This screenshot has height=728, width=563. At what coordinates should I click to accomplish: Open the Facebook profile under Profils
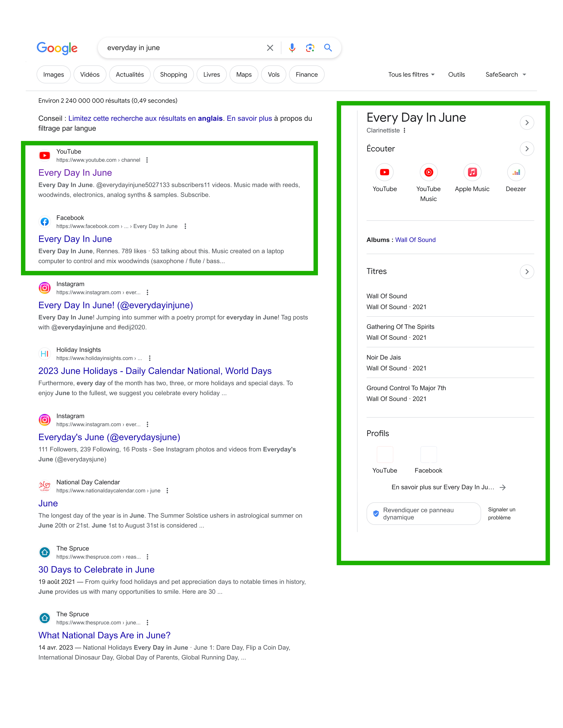tap(429, 460)
